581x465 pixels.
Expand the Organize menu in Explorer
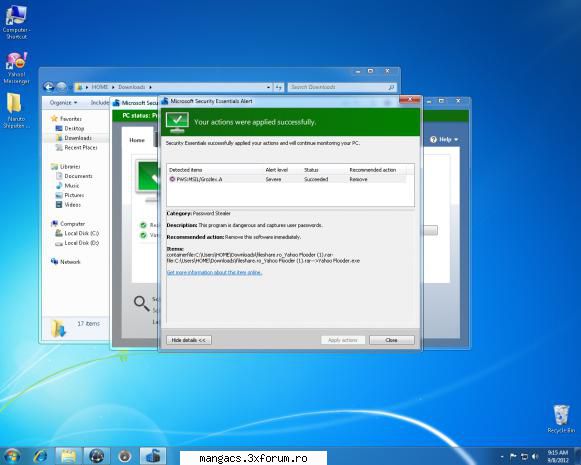point(63,103)
